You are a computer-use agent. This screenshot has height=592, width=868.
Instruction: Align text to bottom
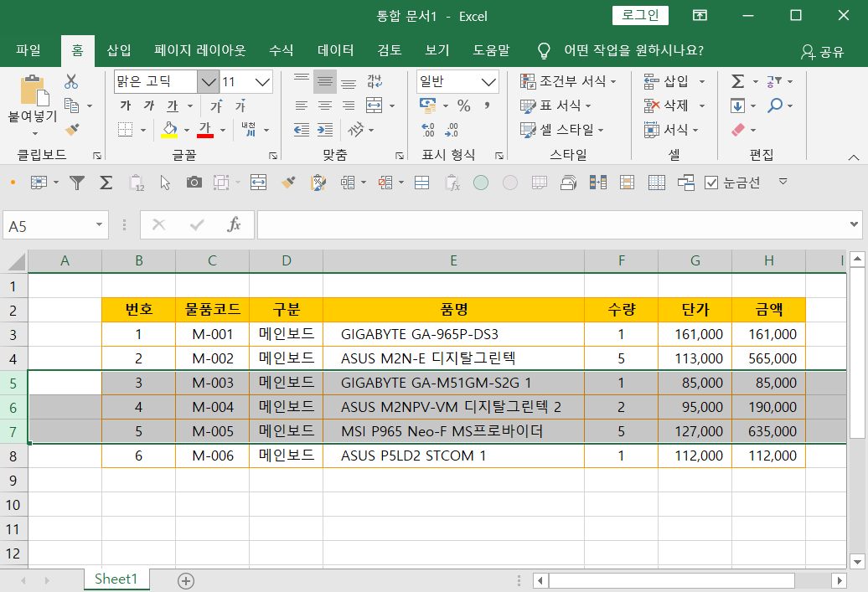point(349,82)
